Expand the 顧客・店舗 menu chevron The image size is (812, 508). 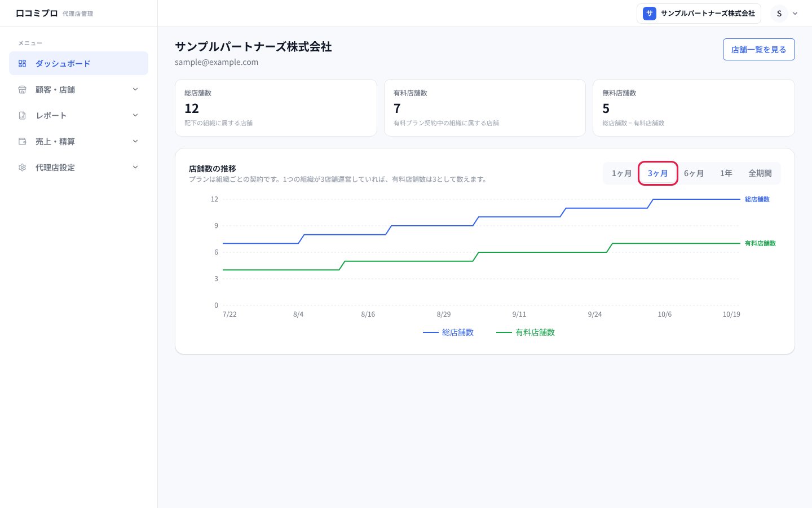click(x=135, y=89)
